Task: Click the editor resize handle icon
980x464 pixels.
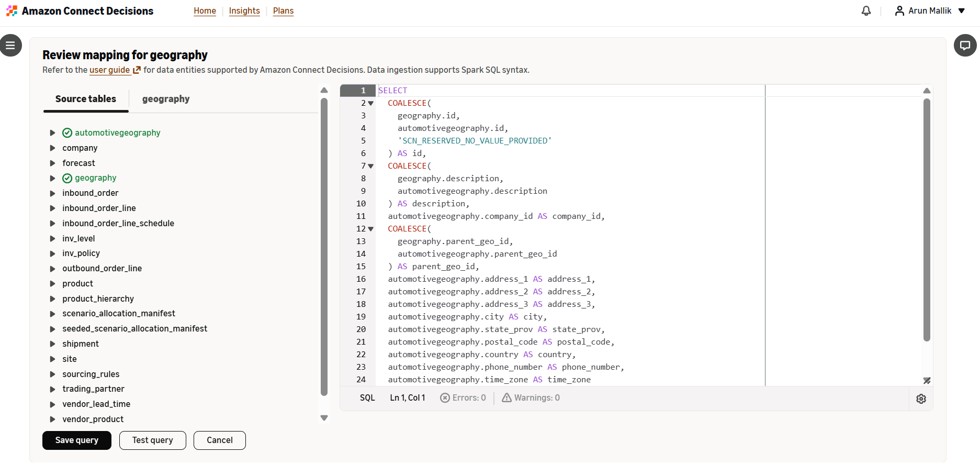Action: click(927, 381)
